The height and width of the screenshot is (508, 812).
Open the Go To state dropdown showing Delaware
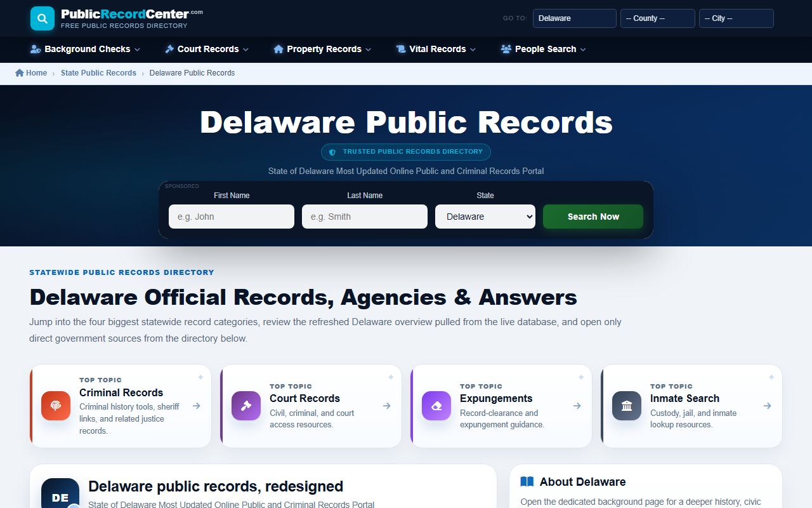tap(575, 18)
